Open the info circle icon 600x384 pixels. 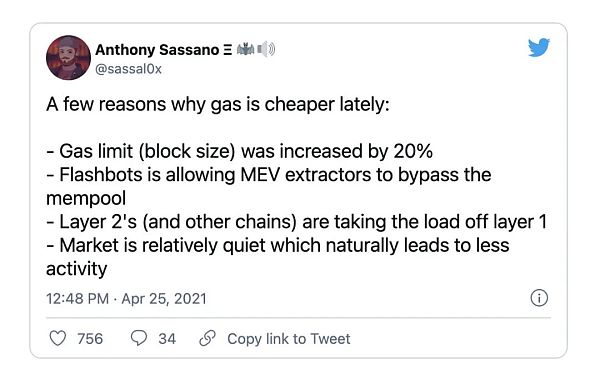pyautogui.click(x=539, y=298)
